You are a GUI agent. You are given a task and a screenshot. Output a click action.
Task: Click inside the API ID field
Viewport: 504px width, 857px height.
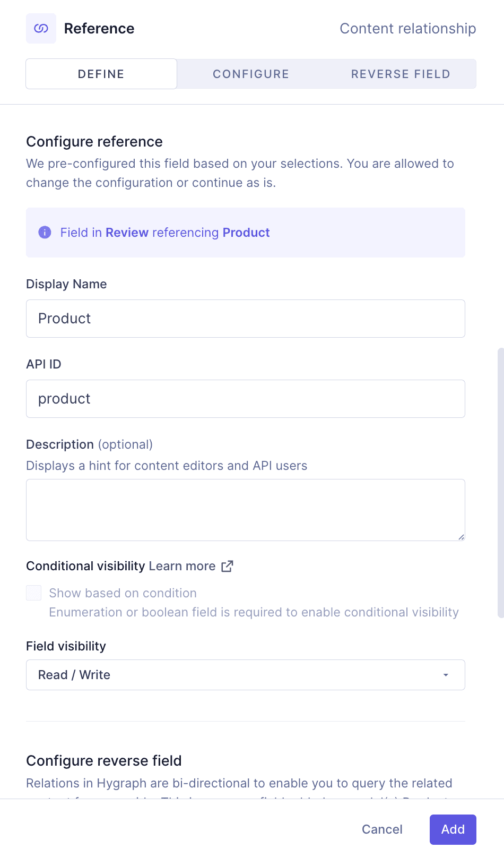[245, 399]
